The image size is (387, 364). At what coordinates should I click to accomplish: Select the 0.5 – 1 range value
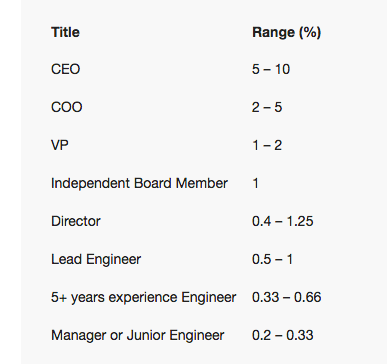[272, 259]
